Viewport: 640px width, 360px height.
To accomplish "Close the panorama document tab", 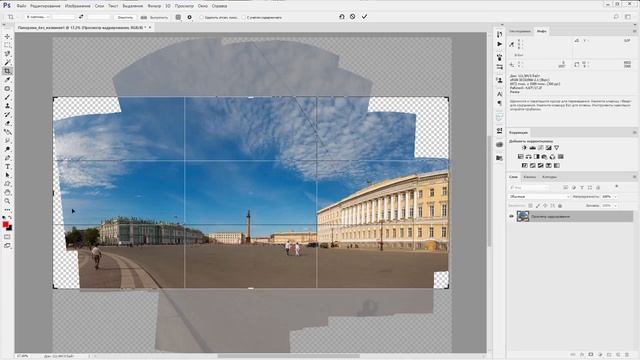I will (x=150, y=27).
